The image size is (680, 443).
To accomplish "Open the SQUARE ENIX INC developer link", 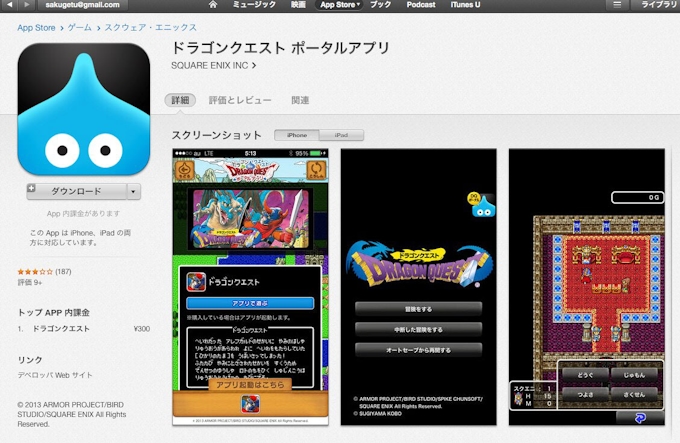I will (214, 65).
